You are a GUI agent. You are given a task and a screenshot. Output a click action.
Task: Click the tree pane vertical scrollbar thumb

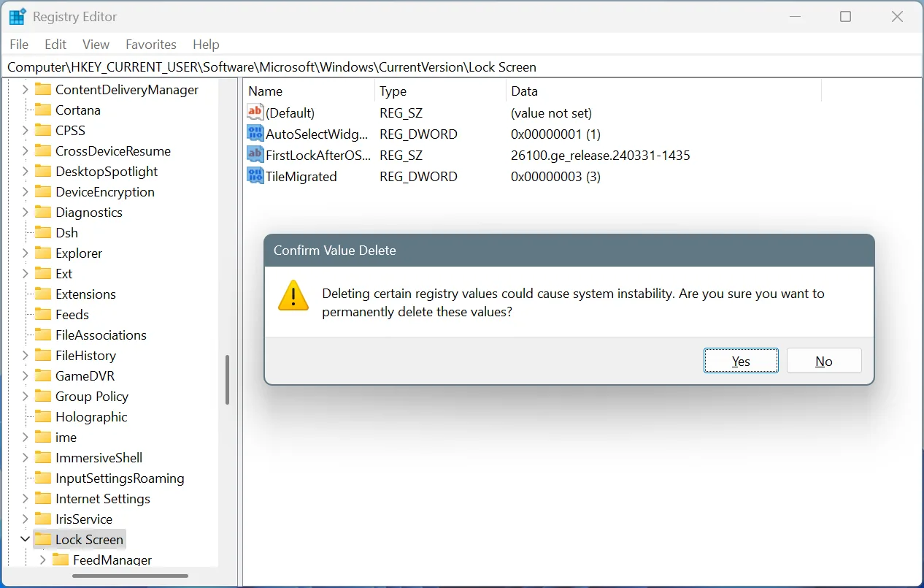(227, 380)
